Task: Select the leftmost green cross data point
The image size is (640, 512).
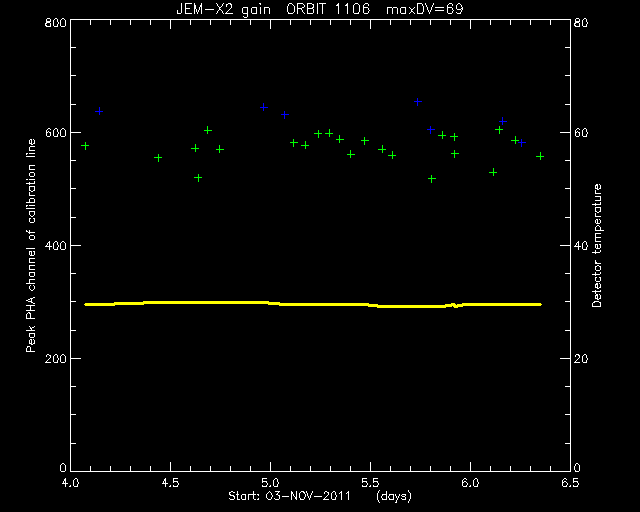Action: tap(85, 146)
